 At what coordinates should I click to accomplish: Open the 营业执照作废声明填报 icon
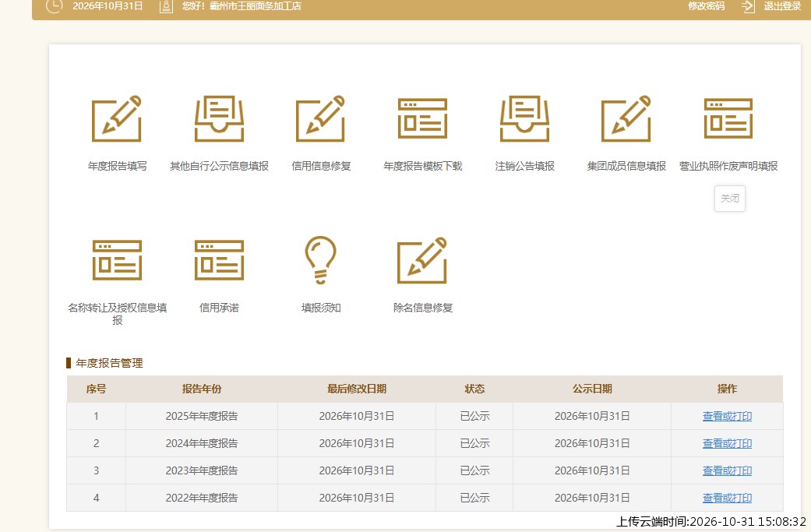(x=728, y=118)
